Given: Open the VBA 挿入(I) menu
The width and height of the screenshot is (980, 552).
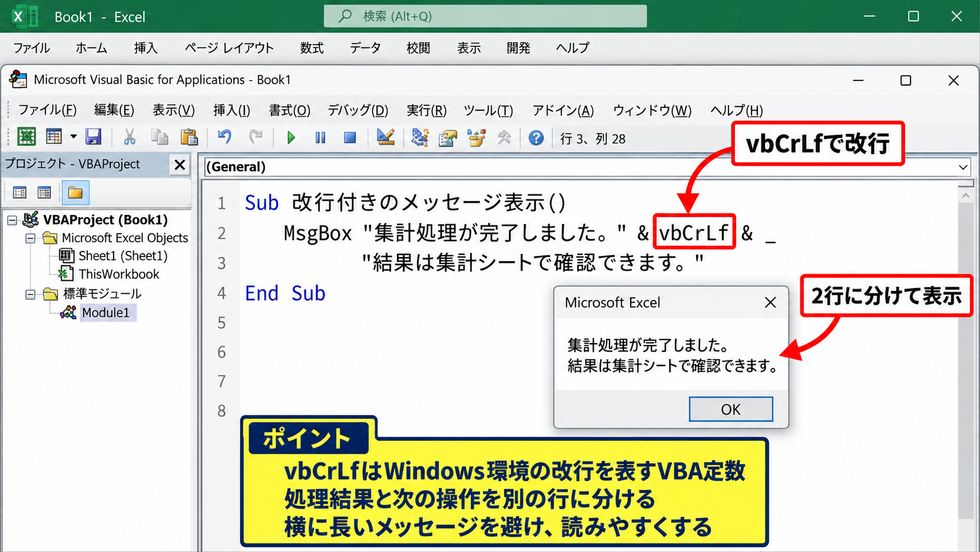Looking at the screenshot, I should point(232,110).
